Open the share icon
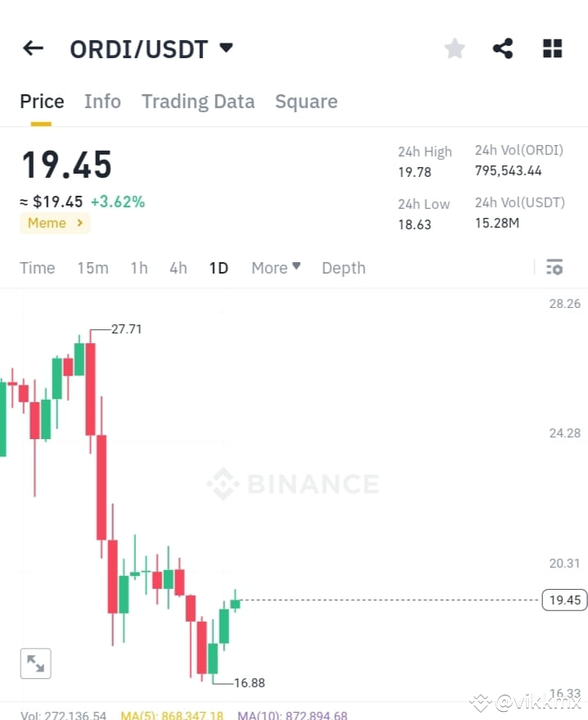This screenshot has height=720, width=588. (x=503, y=48)
